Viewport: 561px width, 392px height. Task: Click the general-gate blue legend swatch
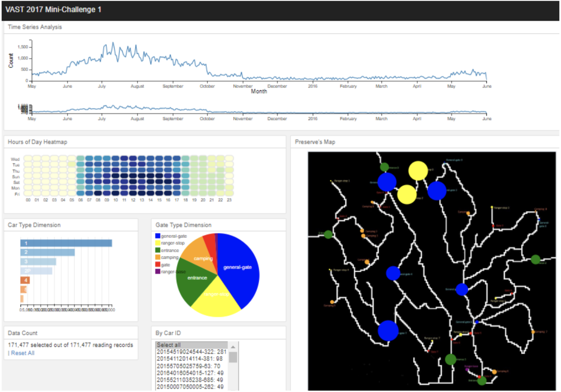coord(158,236)
